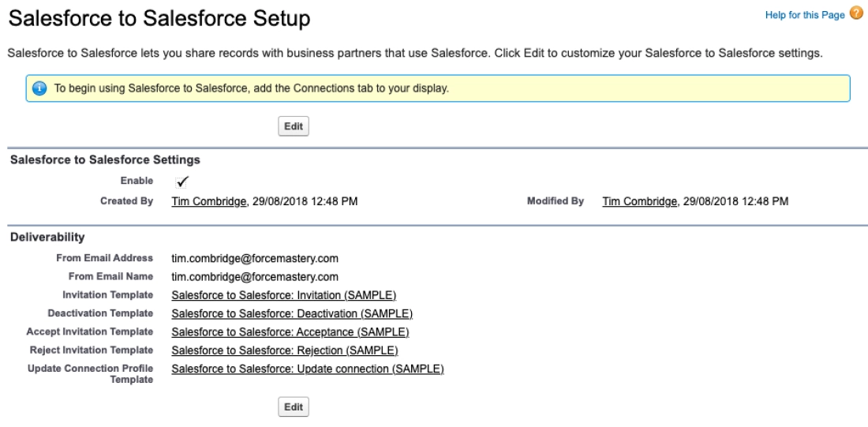
Task: Click the From Email Name field label
Action: click(x=110, y=275)
